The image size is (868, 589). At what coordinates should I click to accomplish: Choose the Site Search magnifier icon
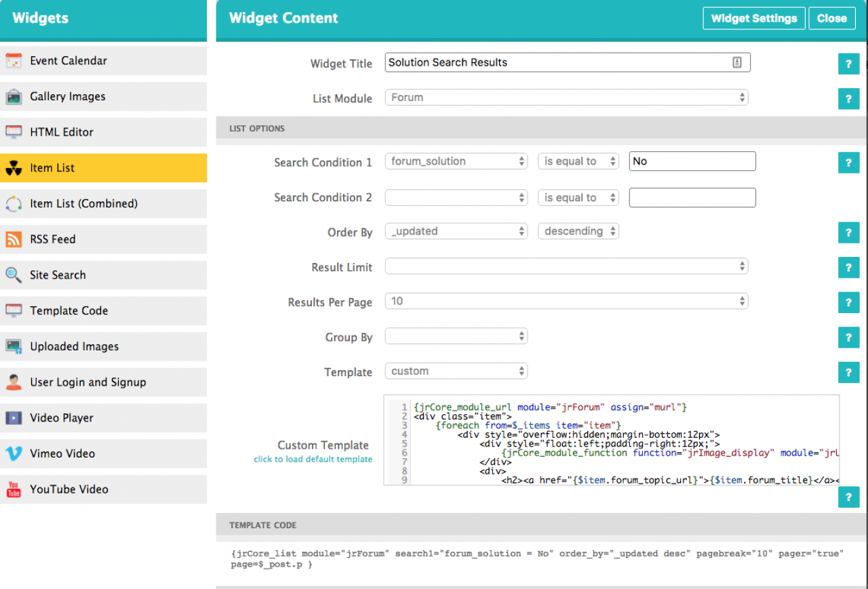click(14, 275)
